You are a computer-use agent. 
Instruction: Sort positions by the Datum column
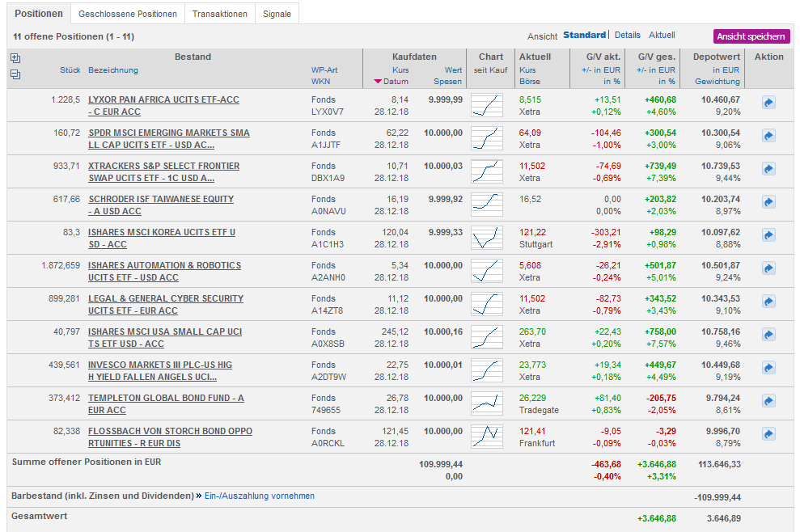pyautogui.click(x=396, y=82)
